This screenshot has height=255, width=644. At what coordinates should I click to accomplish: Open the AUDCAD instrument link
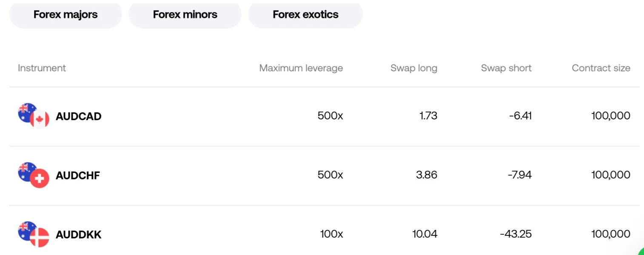[79, 116]
